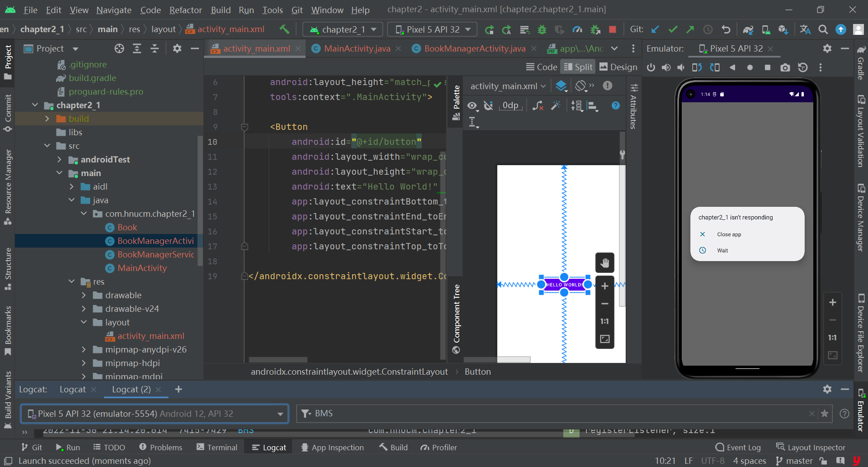Click Close app in emulator dialog

tap(729, 234)
